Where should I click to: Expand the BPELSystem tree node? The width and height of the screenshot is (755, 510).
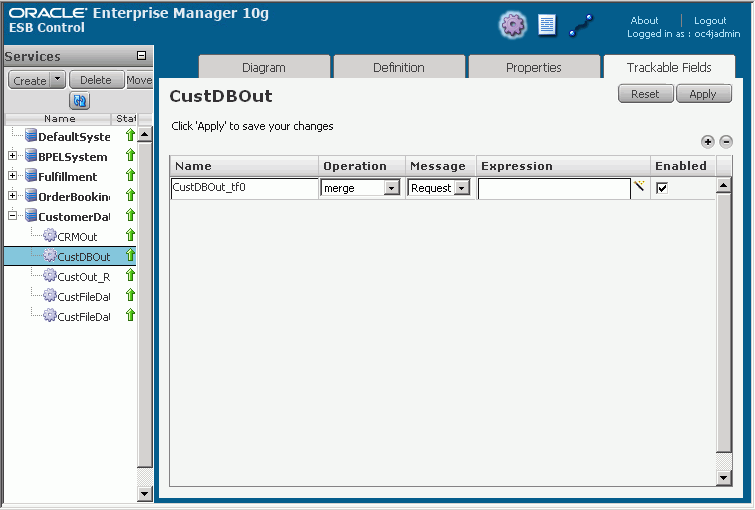point(13,156)
